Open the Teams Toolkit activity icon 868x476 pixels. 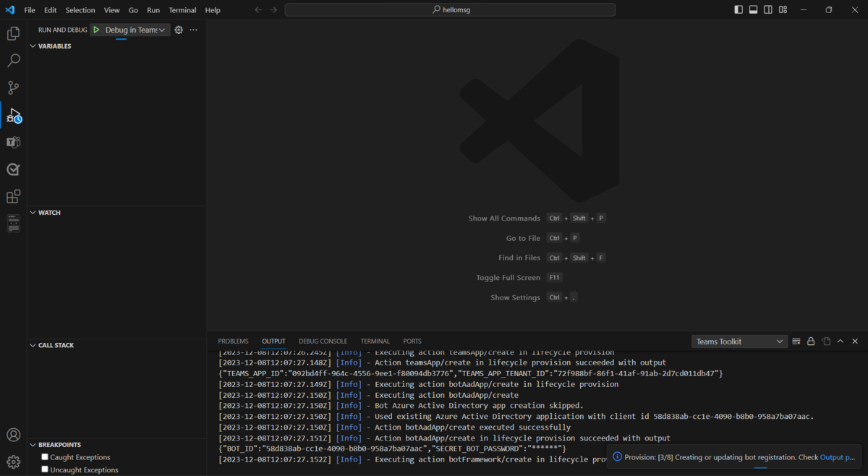tap(13, 143)
